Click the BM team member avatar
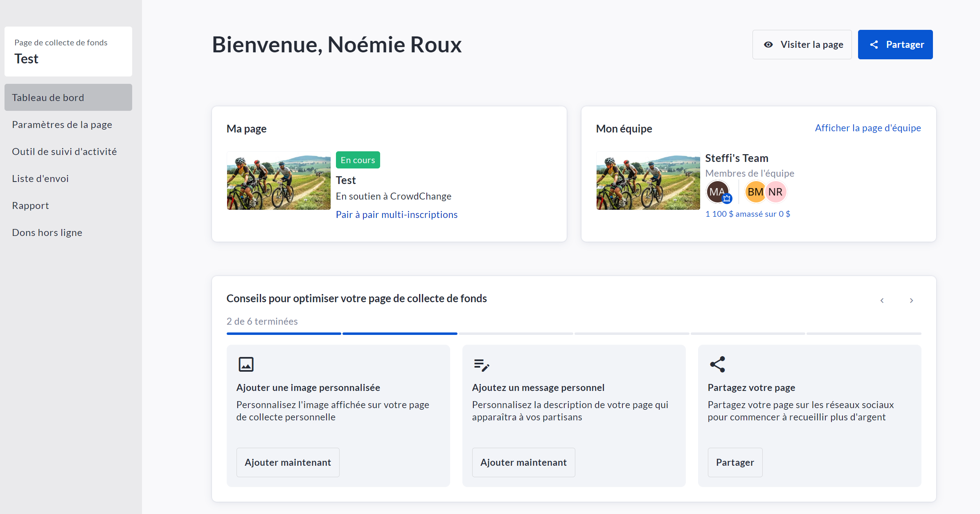 pos(755,192)
